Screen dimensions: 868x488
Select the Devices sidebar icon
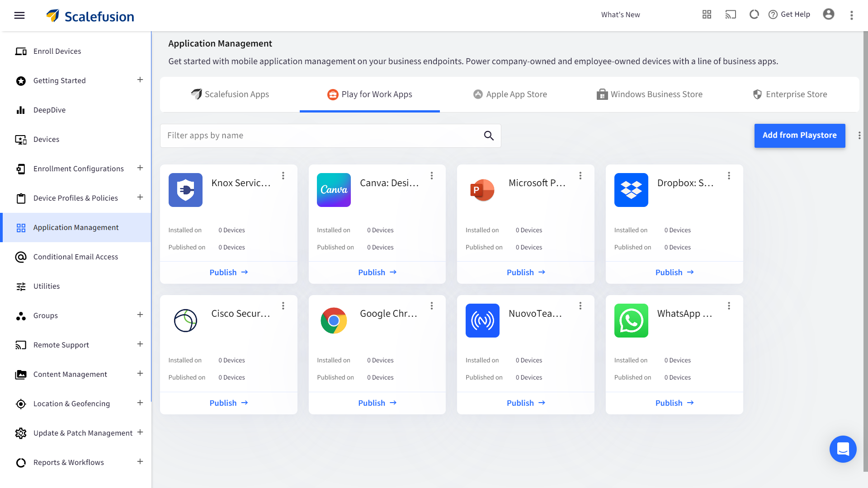pos(21,139)
